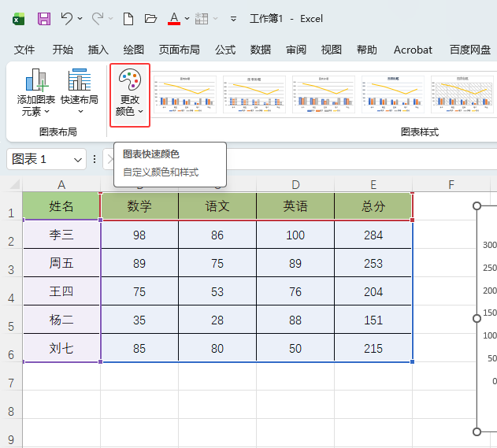
Task: Apply the third chart style thumbnail
Action: [x=324, y=94]
